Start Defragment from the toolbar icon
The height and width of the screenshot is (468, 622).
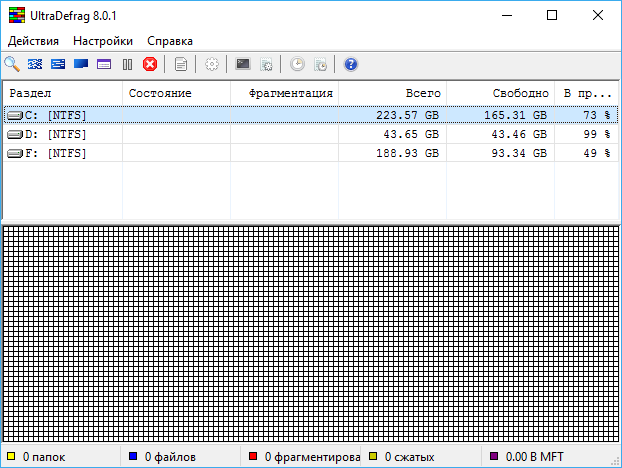tap(35, 64)
